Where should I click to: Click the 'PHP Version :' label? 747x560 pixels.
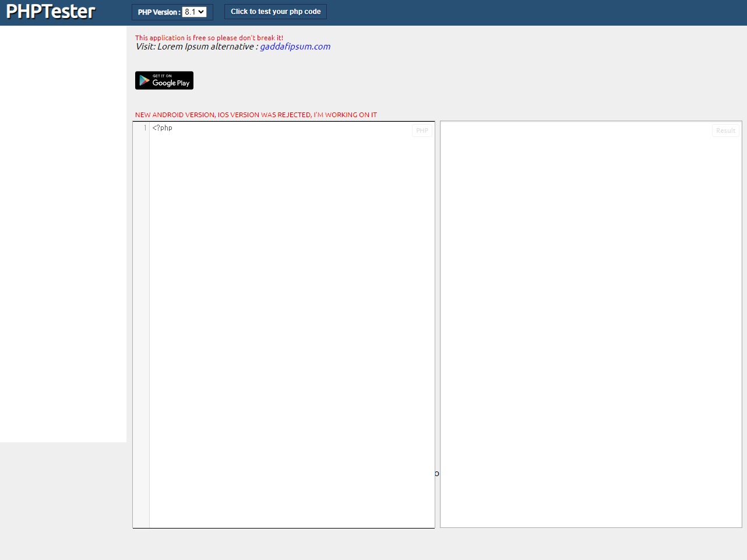pyautogui.click(x=158, y=12)
